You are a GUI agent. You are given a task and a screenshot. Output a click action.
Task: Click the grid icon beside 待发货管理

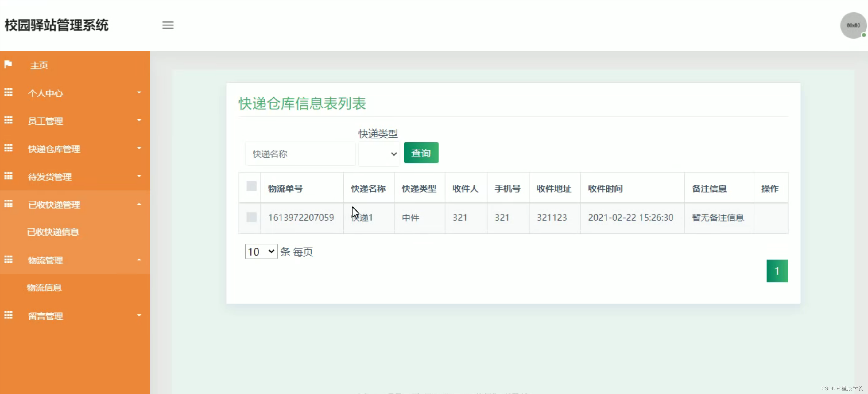8,176
